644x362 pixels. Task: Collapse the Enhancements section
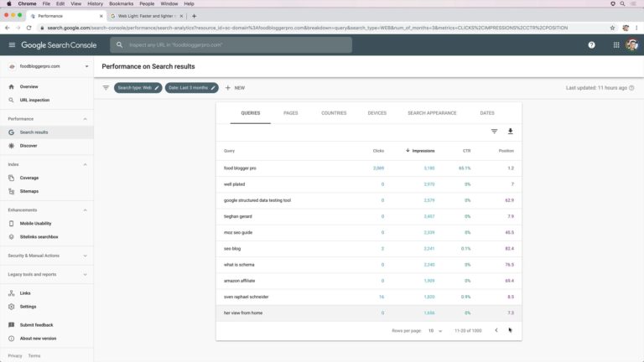[85, 210]
